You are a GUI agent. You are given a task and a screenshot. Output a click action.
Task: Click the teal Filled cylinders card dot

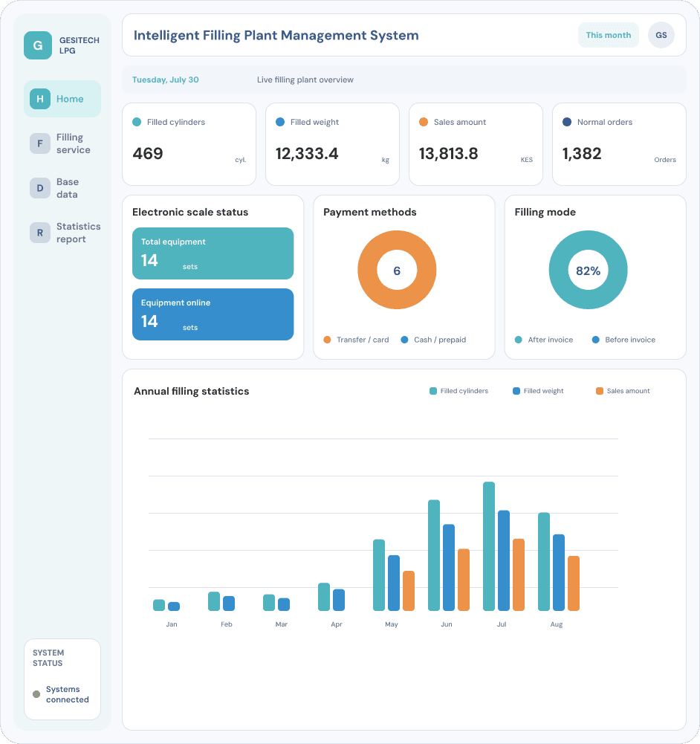tap(137, 122)
